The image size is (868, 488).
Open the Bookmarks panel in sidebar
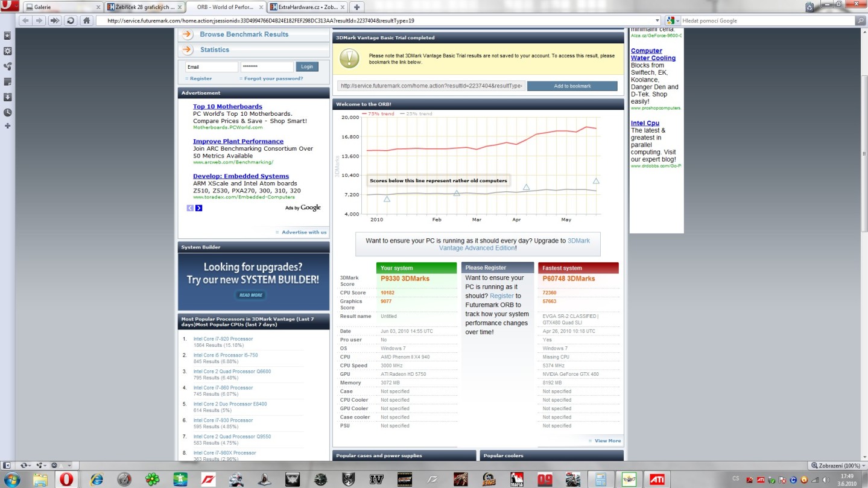[x=7, y=36]
